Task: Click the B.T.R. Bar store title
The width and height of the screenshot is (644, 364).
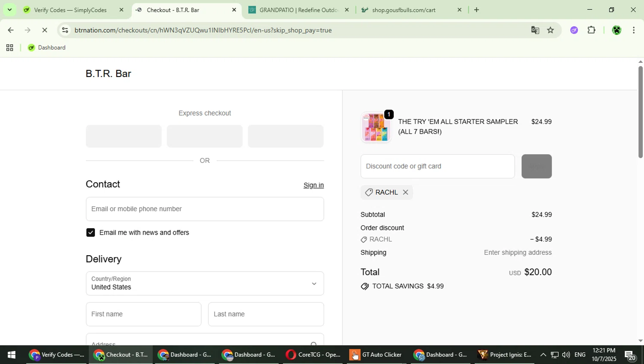Action: click(x=108, y=73)
